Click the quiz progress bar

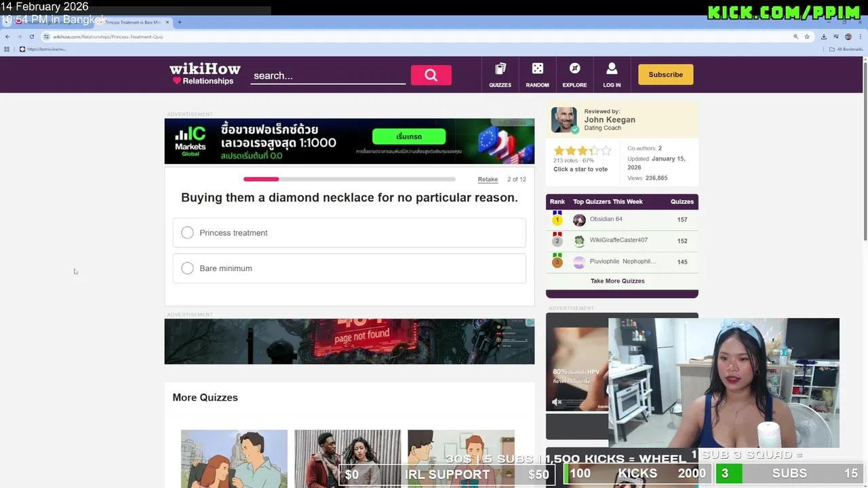coord(349,180)
